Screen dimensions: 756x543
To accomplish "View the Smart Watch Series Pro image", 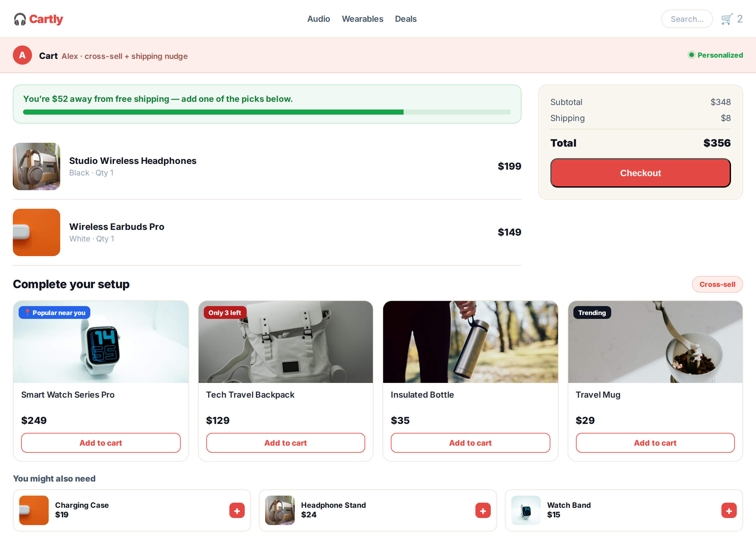I will [101, 342].
